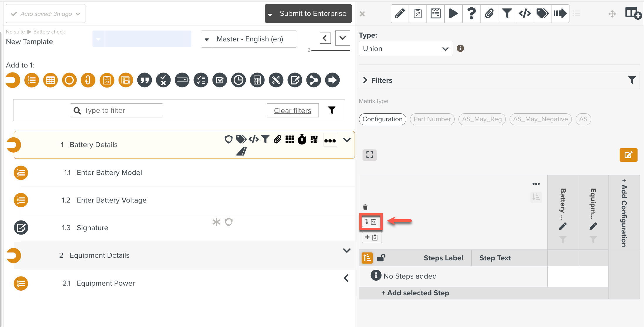
Task: Open the Union type dropdown
Action: pyautogui.click(x=406, y=48)
